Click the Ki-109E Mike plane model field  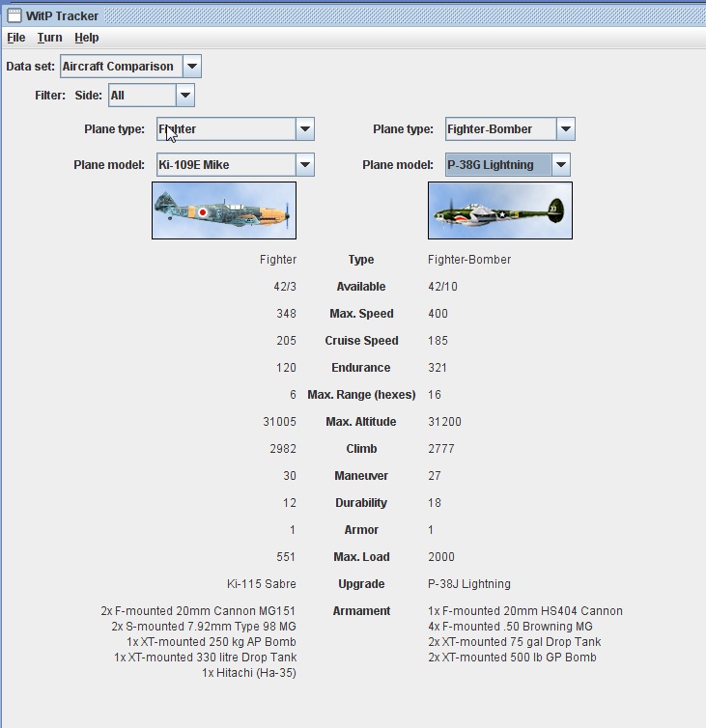pyautogui.click(x=227, y=165)
